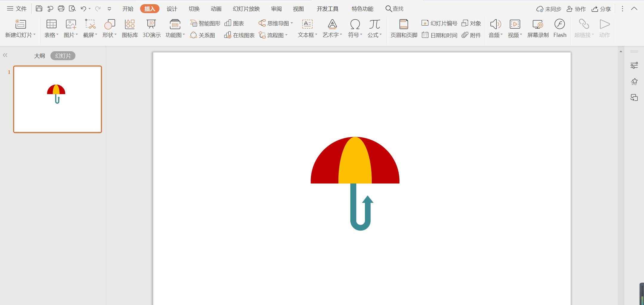Screen dimensions: 644x305
Task: Switch to 大纲 outline view
Action: point(39,55)
